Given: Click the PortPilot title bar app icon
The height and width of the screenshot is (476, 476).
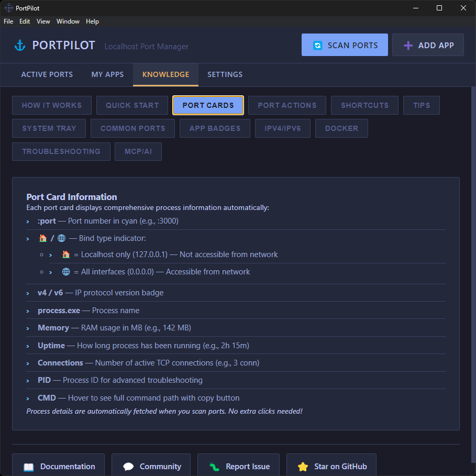Looking at the screenshot, I should point(9,8).
